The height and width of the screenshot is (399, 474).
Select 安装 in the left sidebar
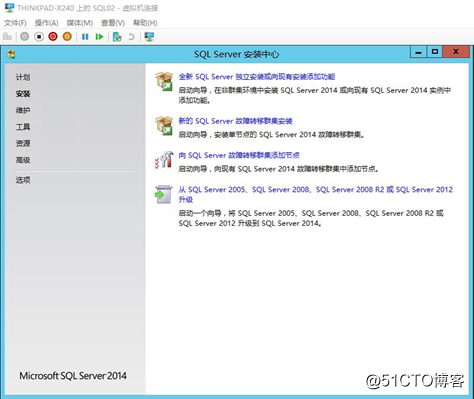[23, 94]
